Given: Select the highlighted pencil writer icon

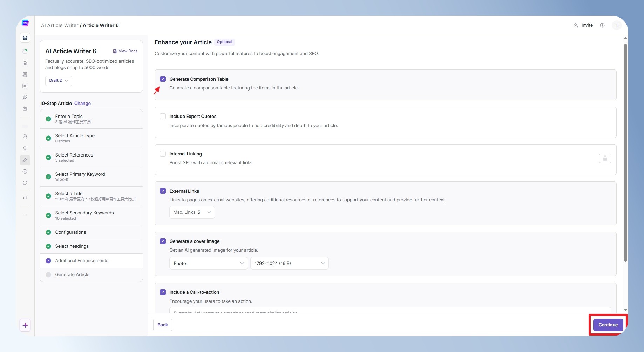Looking at the screenshot, I should [25, 160].
